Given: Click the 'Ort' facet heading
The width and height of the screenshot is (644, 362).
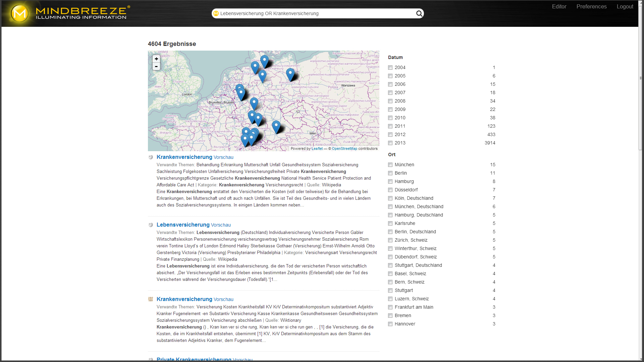Looking at the screenshot, I should pyautogui.click(x=392, y=155).
